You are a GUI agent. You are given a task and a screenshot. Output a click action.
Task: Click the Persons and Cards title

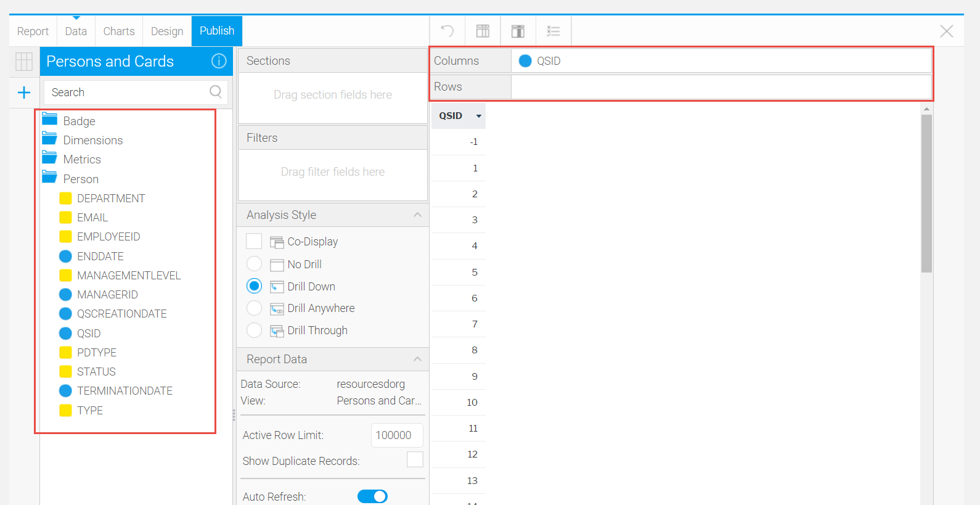tap(110, 61)
